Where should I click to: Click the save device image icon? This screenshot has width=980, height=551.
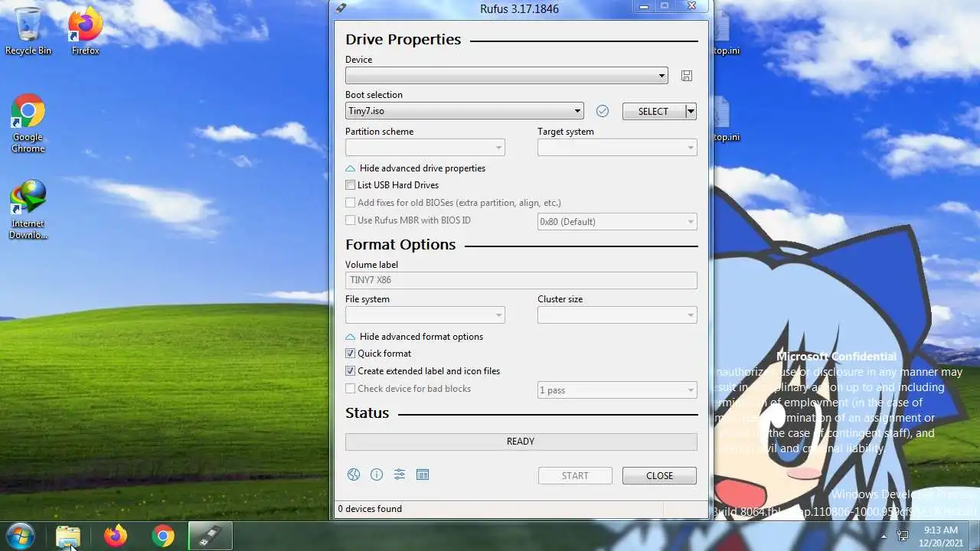coord(687,76)
